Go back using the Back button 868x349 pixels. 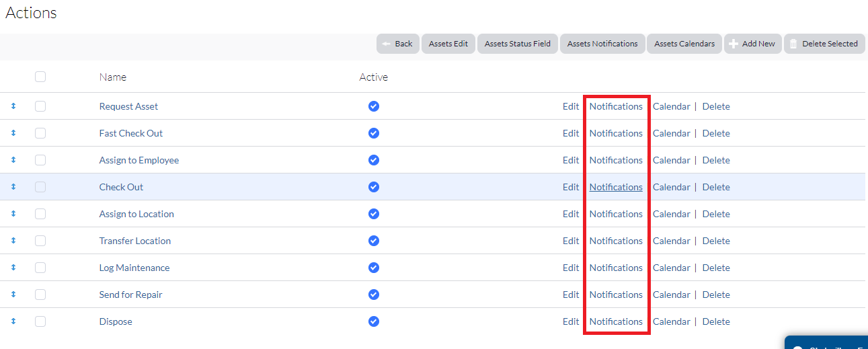click(398, 44)
